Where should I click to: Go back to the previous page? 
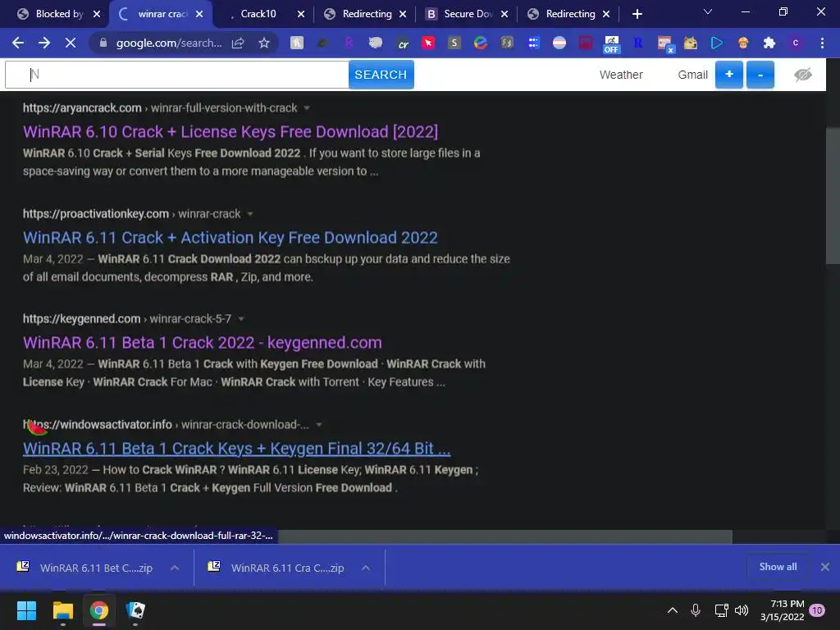18,43
